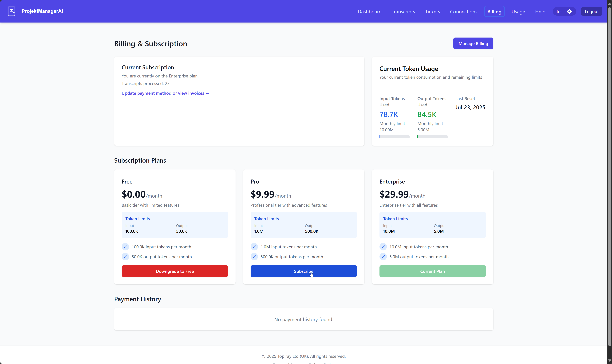Click the output tokens usage progress bar
The height and width of the screenshot is (364, 612).
click(432, 137)
